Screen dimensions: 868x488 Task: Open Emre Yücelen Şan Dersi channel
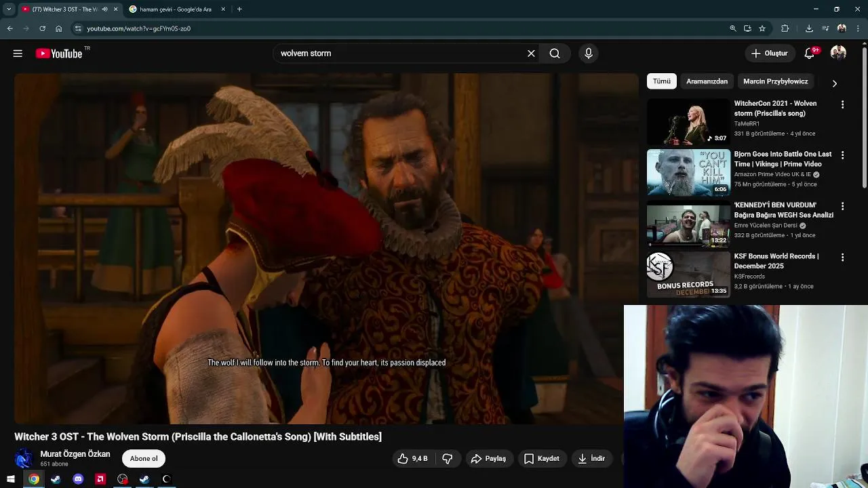point(766,226)
